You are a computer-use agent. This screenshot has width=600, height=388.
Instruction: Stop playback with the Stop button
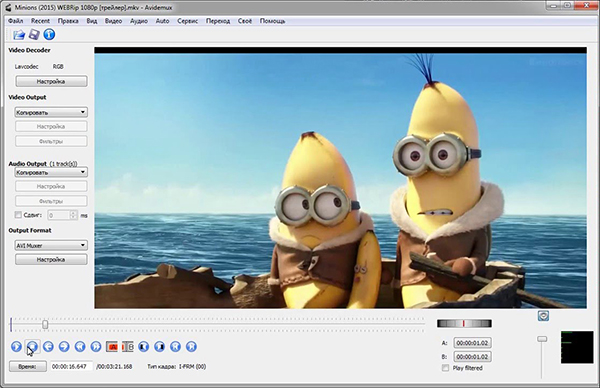click(32, 347)
